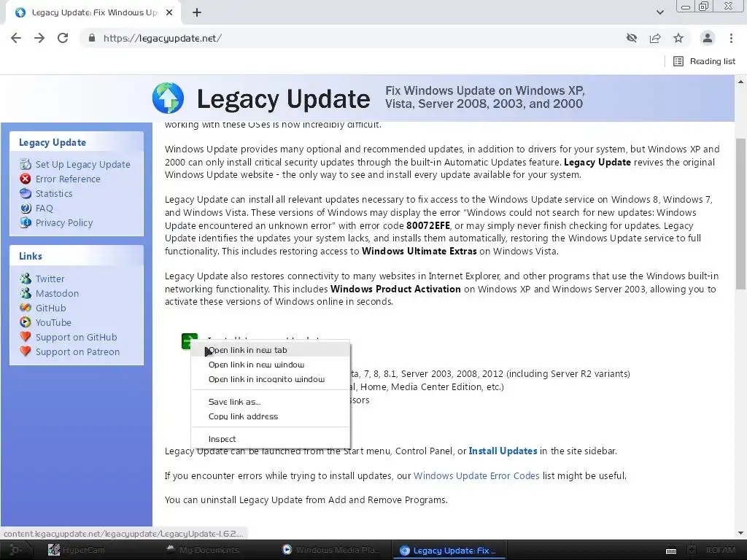Click the padlock site security icon

pos(92,38)
